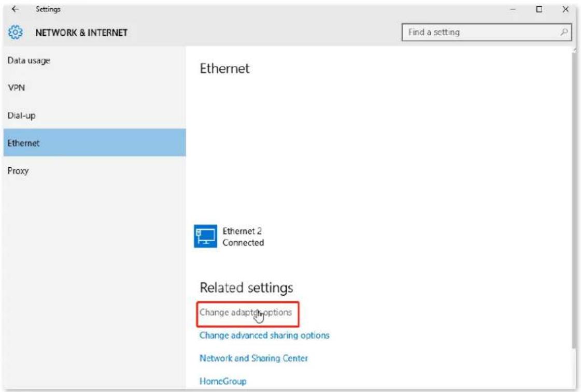Minimize the Settings window

pyautogui.click(x=513, y=9)
